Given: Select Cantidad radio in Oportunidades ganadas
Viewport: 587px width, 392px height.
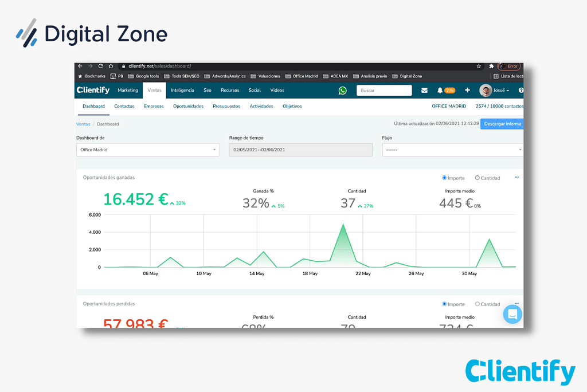Looking at the screenshot, I should tap(478, 178).
